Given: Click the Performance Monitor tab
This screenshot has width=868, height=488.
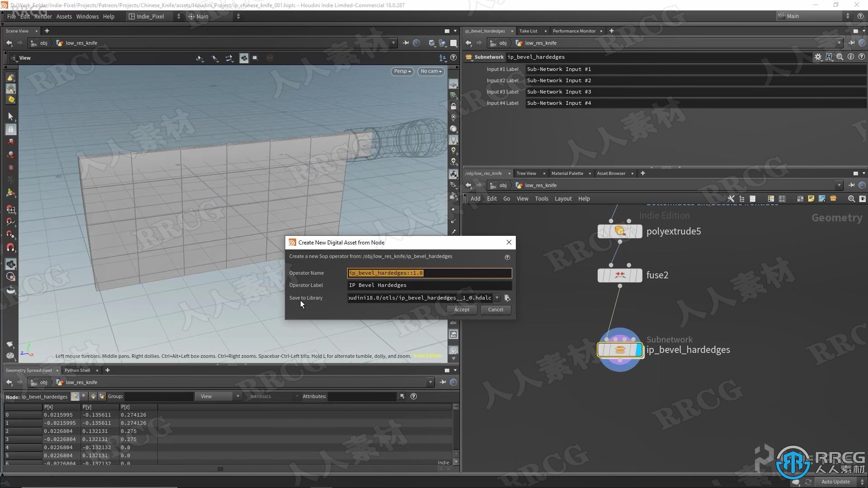Looking at the screenshot, I should click(574, 31).
